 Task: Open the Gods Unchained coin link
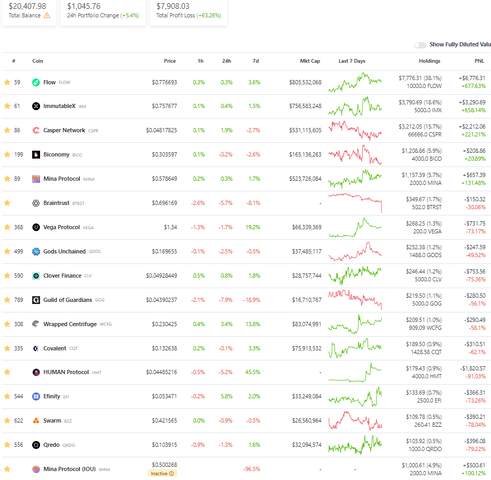65,252
